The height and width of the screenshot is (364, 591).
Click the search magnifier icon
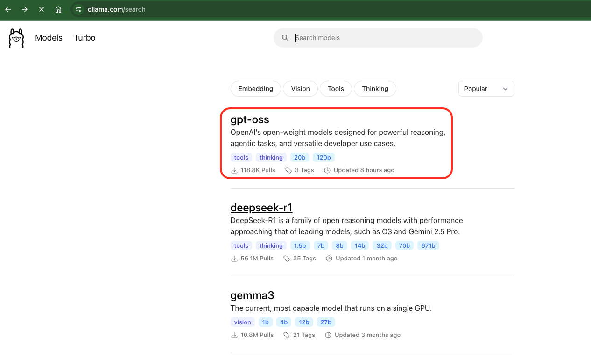click(x=285, y=38)
